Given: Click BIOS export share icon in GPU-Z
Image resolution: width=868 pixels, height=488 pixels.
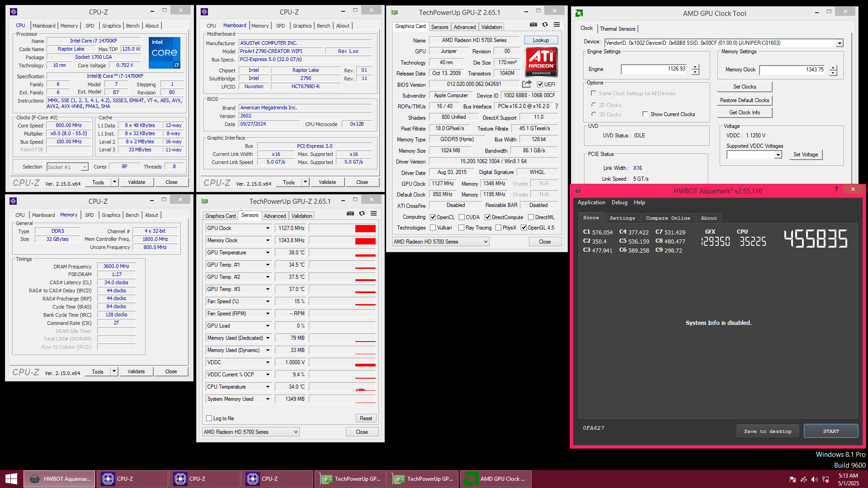Looking at the screenshot, I should tap(527, 84).
